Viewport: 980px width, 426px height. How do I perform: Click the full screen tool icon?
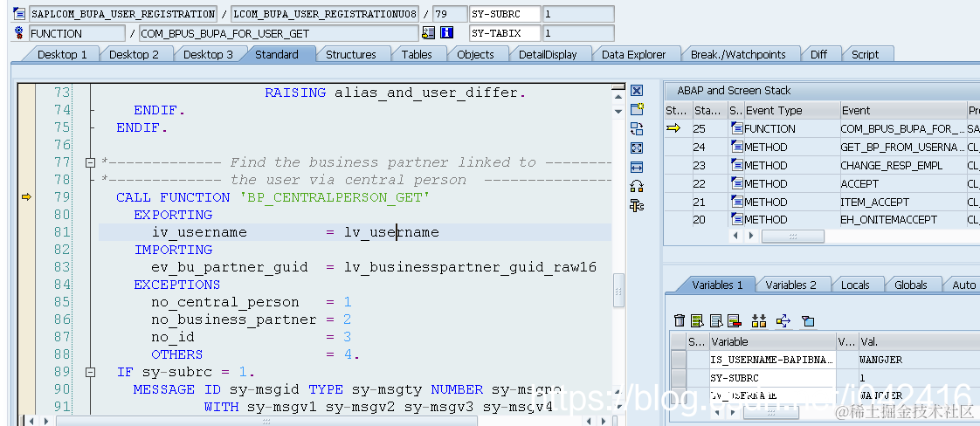click(637, 148)
